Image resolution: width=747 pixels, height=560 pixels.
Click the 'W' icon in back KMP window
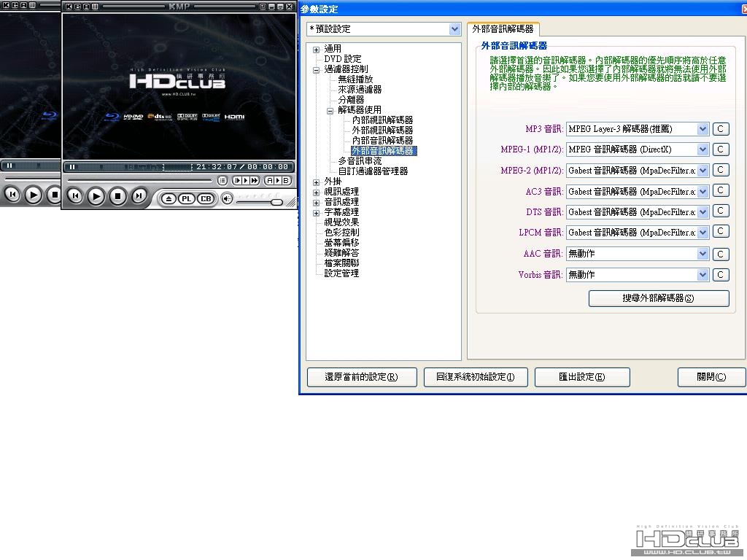pyautogui.click(x=32, y=5)
